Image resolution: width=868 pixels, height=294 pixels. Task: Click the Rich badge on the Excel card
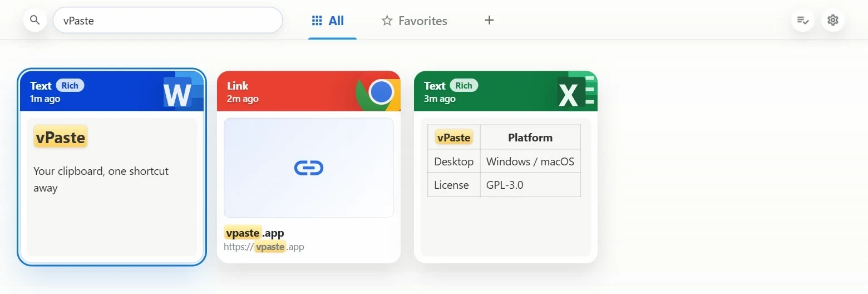click(x=464, y=85)
